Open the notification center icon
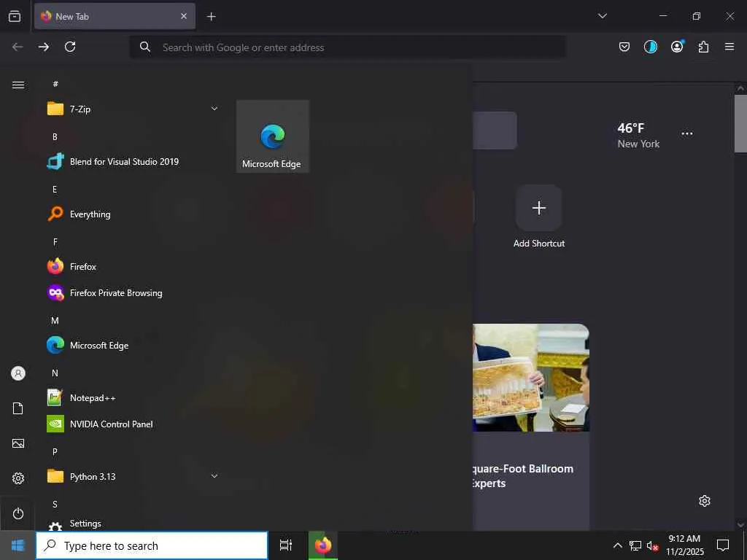Viewport: 747px width, 560px height. click(723, 545)
